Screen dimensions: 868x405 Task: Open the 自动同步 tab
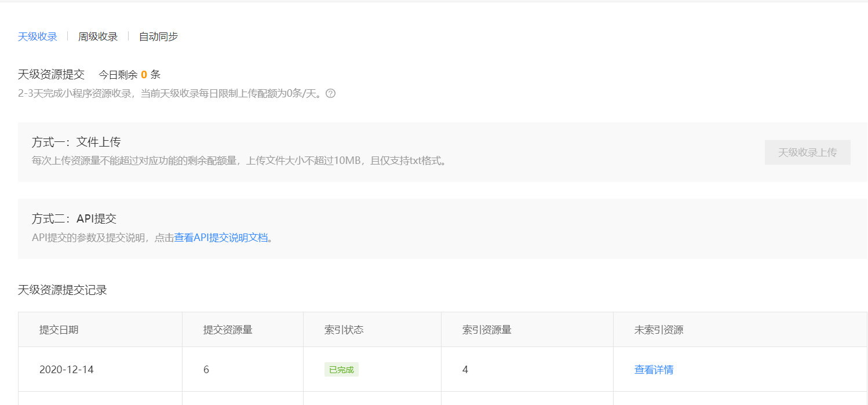point(158,37)
